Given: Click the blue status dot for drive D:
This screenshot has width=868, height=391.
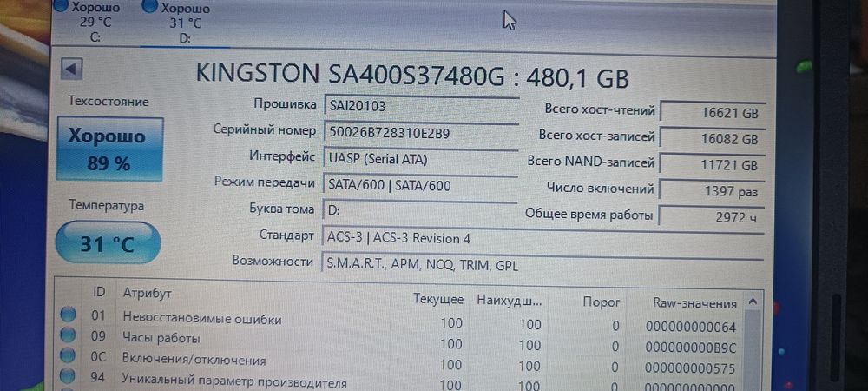Looking at the screenshot, I should pyautogui.click(x=148, y=5).
